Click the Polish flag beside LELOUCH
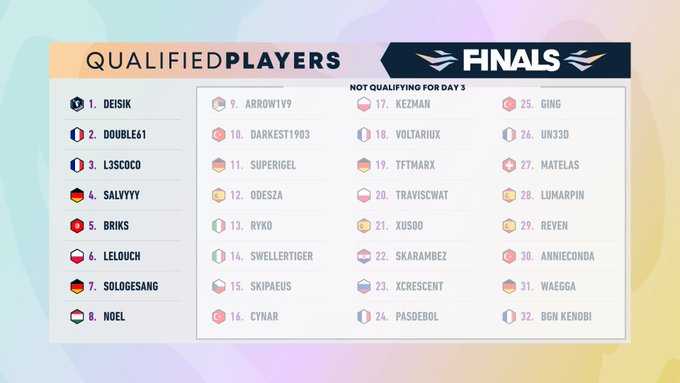The width and height of the screenshot is (680, 383). 77,256
